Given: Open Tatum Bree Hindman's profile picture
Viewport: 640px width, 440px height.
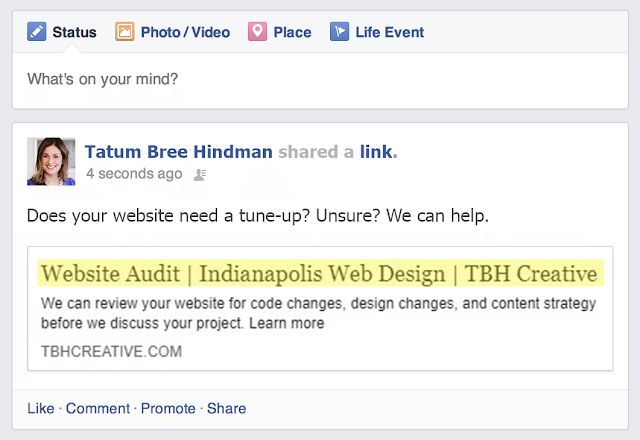Looking at the screenshot, I should coord(51,161).
